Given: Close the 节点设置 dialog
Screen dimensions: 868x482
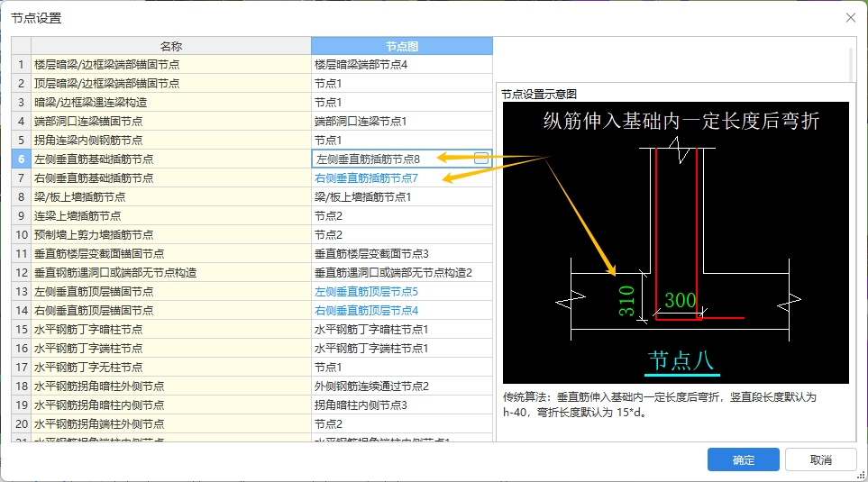Looking at the screenshot, I should pyautogui.click(x=851, y=18).
